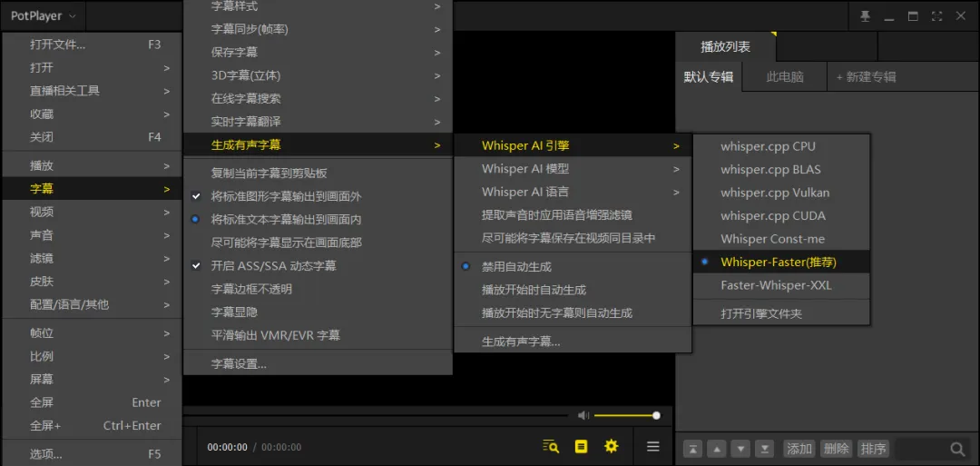The height and width of the screenshot is (466, 980).
Task: Click the playlist search input field
Action: coord(923,449)
